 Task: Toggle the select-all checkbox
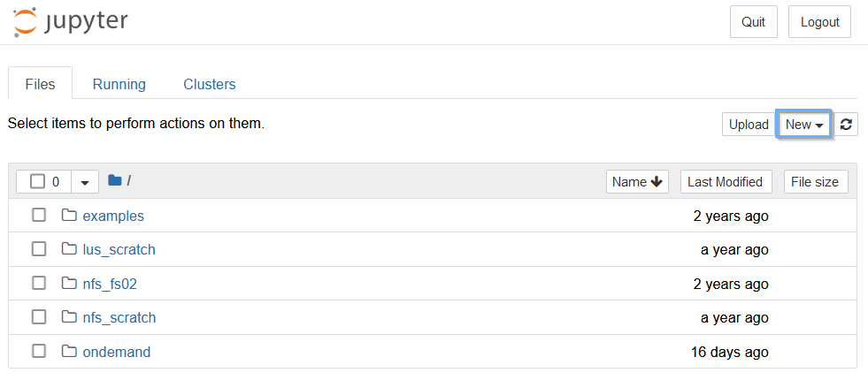pos(37,181)
